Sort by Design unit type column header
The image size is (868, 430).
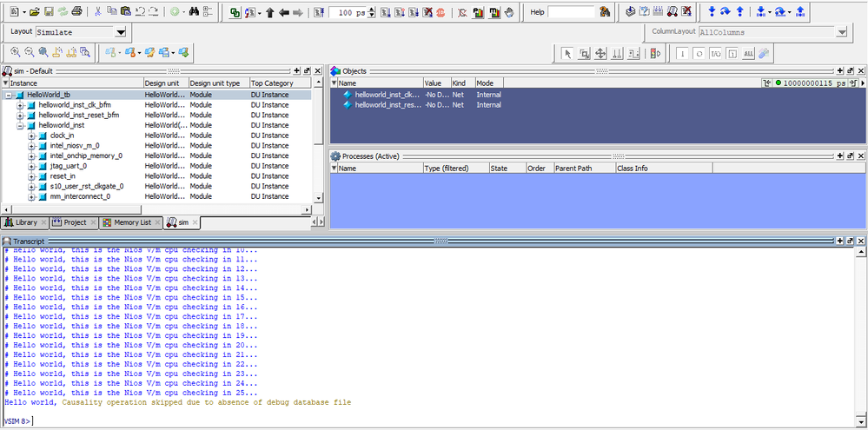pos(219,83)
